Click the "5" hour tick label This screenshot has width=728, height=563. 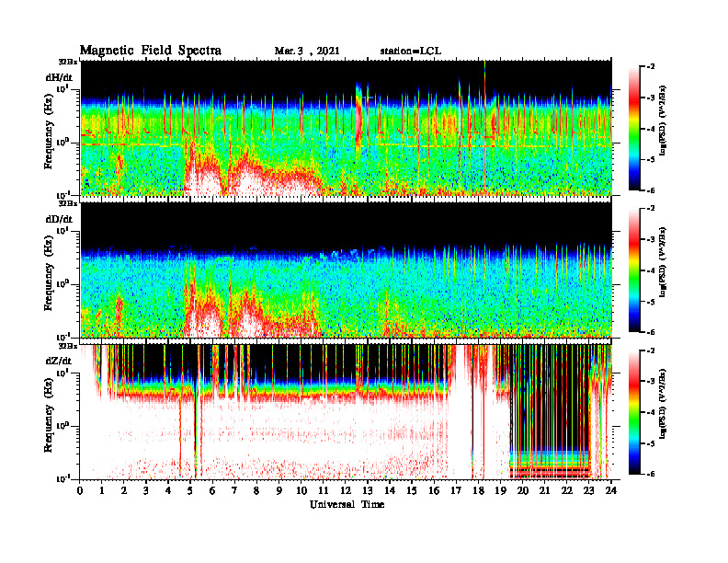click(x=190, y=491)
